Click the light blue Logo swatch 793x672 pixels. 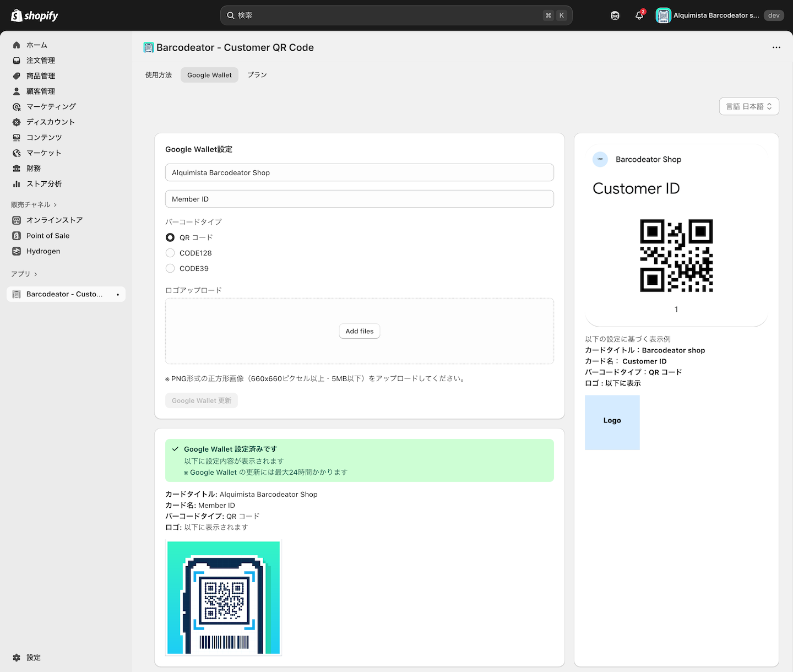point(612,422)
